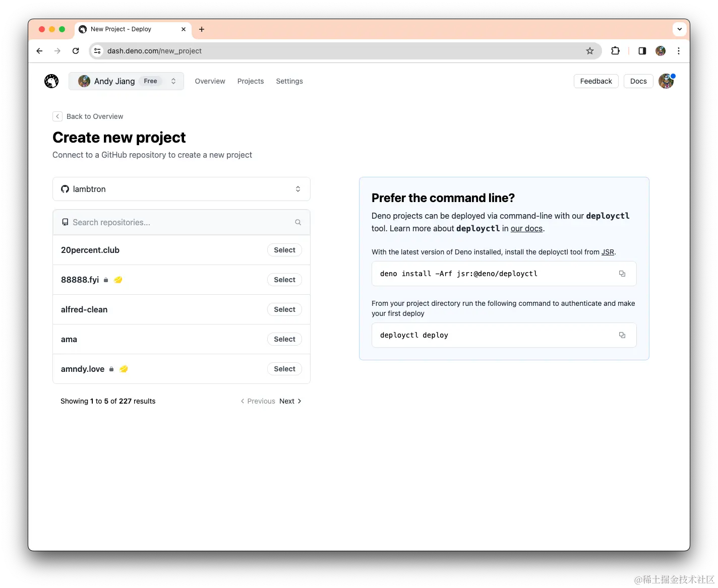Click the lock icon next to amndy.love
The width and height of the screenshot is (718, 588).
click(111, 369)
